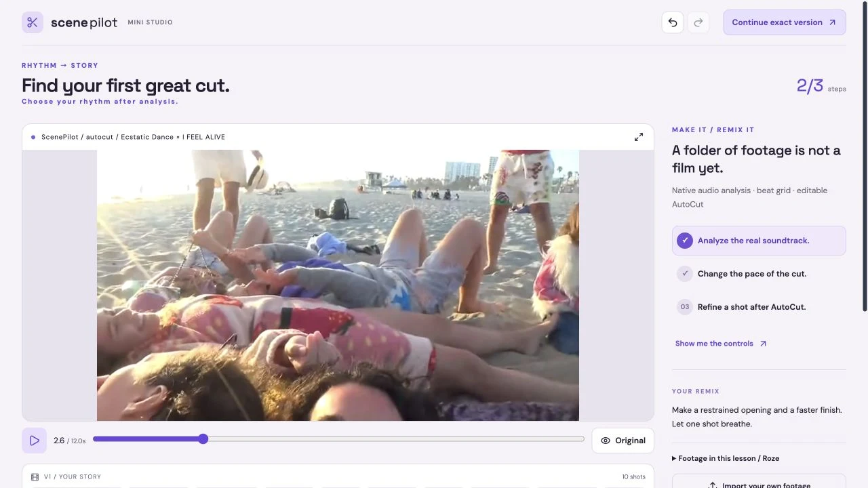Toggle the Original view eye button
This screenshot has width=868, height=488.
pos(623,441)
